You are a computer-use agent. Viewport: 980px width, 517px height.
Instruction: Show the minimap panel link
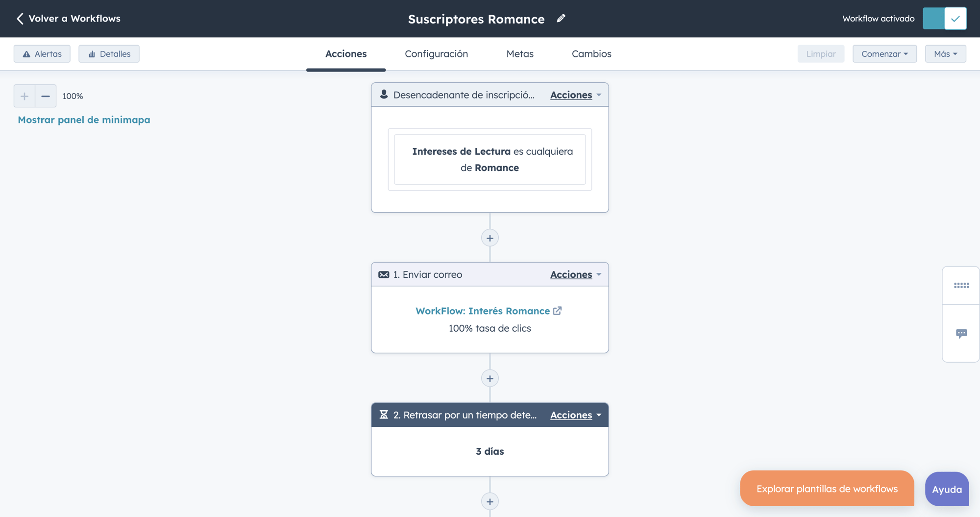coord(84,120)
